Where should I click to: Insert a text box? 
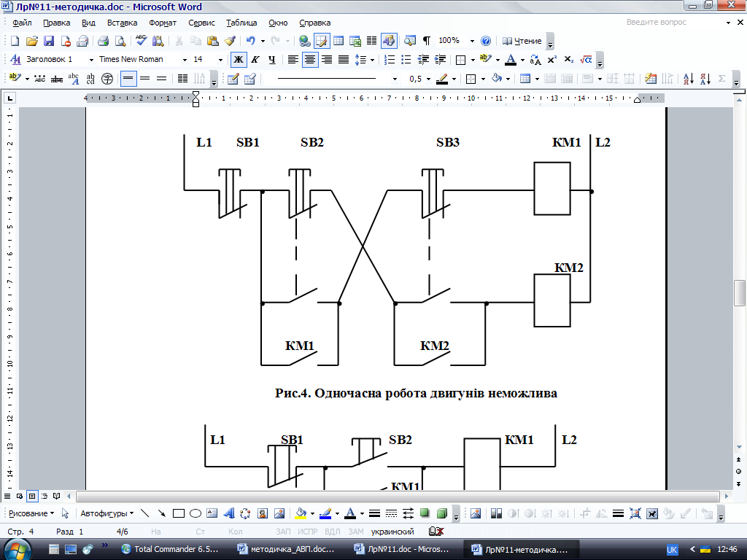coord(212,513)
